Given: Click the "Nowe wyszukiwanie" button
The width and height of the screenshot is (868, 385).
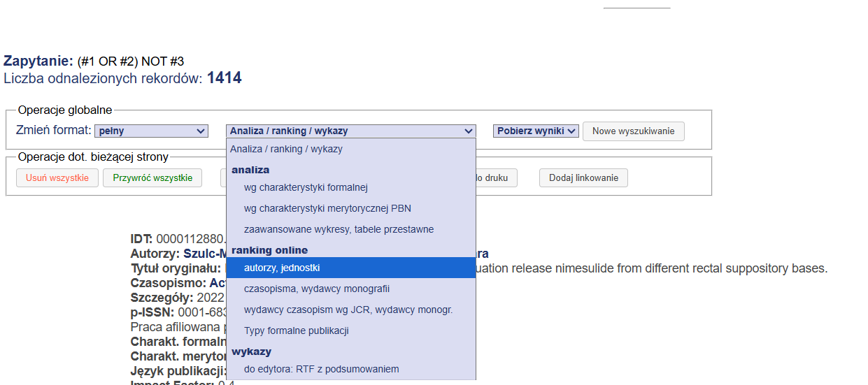Looking at the screenshot, I should tap(633, 131).
